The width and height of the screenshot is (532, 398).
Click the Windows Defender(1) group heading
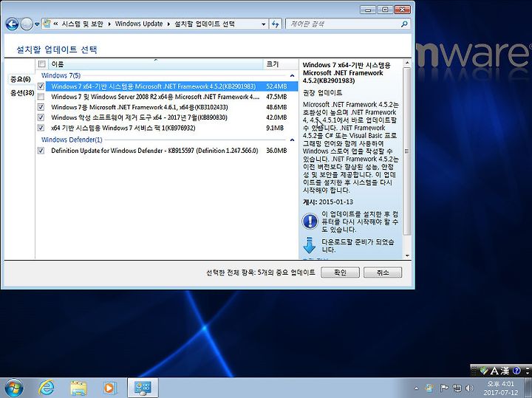click(72, 140)
